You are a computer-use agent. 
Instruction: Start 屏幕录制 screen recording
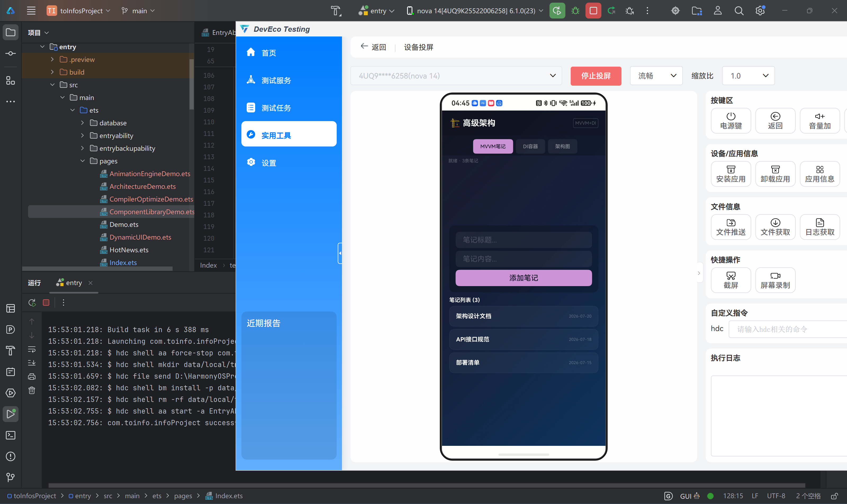(775, 280)
